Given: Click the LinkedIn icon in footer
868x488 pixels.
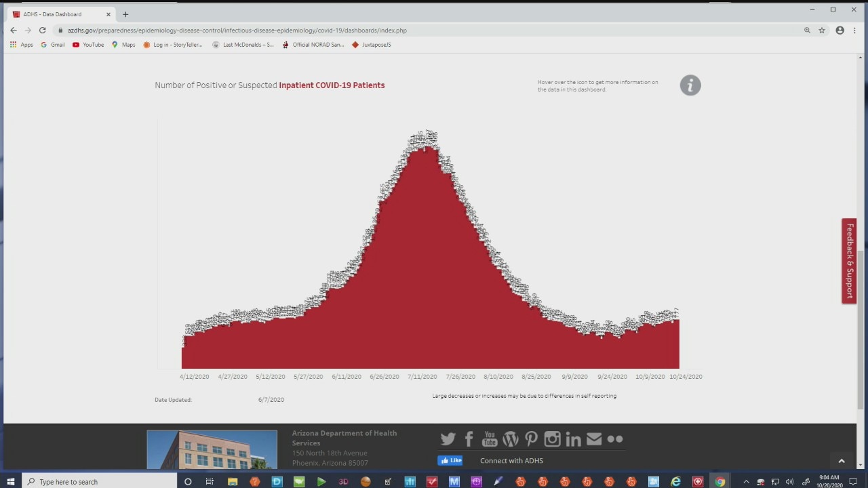Looking at the screenshot, I should tap(574, 439).
